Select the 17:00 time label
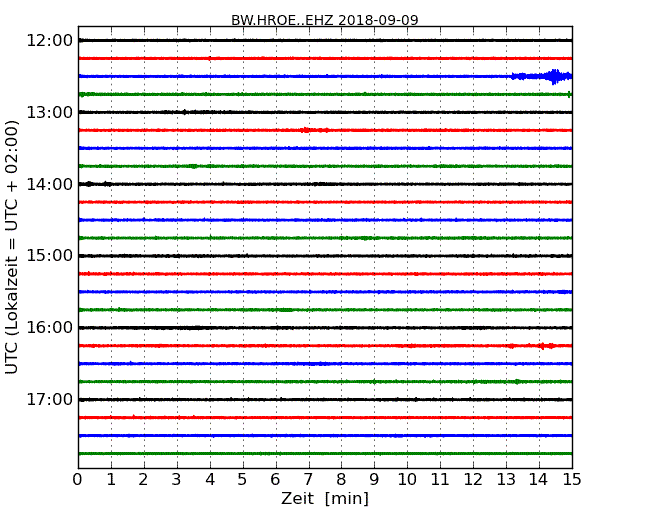The width and height of the screenshot is (650, 520). (50, 400)
